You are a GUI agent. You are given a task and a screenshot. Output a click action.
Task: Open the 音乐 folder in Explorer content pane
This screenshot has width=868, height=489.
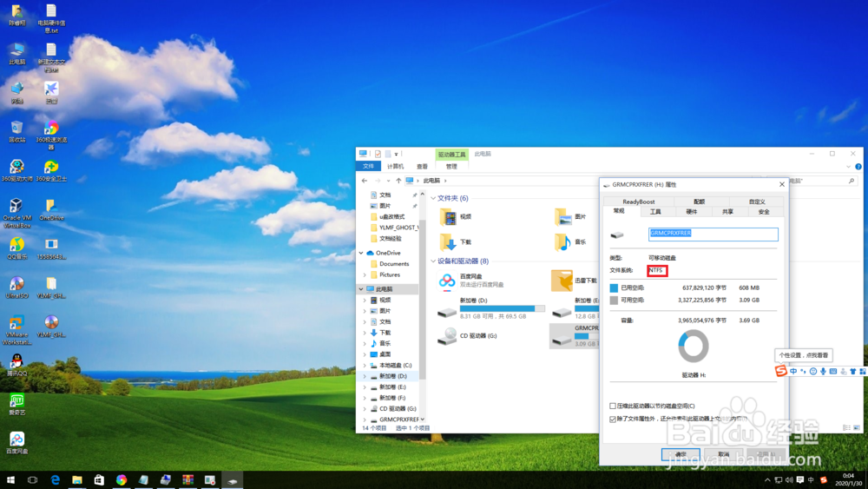pyautogui.click(x=570, y=242)
